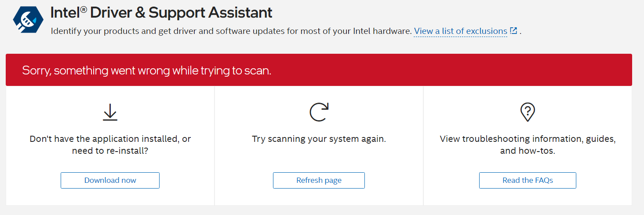Open Read the FAQs button
Screen dimensions: 644x215
[x=528, y=180]
